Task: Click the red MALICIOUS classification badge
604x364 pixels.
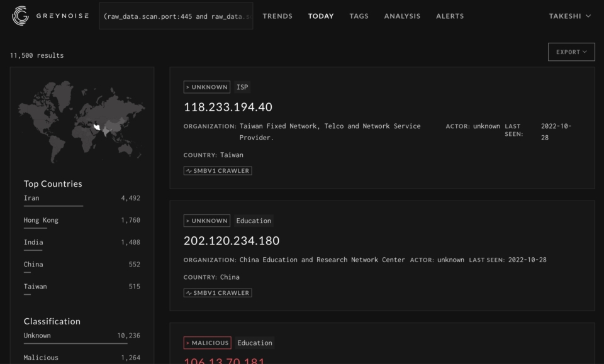Action: 207,343
